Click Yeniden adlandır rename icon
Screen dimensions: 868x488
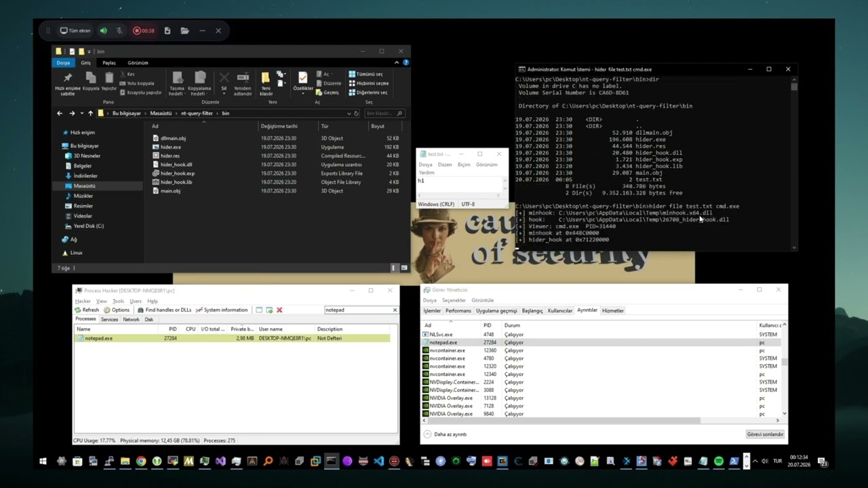[x=242, y=84]
